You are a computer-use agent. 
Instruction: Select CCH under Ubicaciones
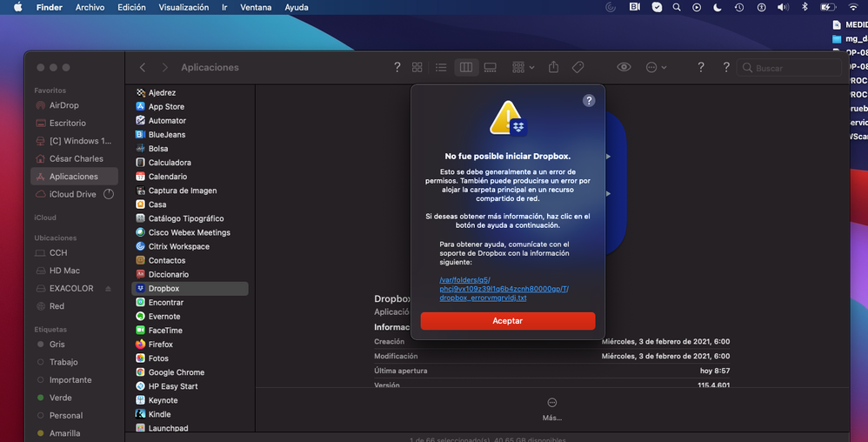(74, 252)
